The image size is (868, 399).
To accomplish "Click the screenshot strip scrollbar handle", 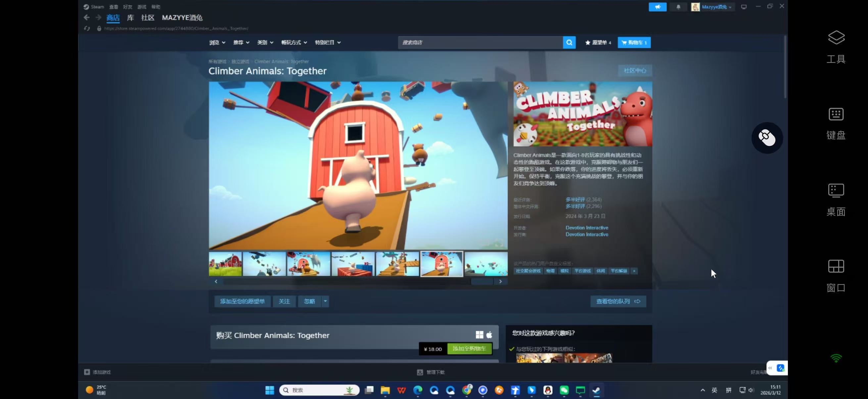I will click(x=482, y=282).
